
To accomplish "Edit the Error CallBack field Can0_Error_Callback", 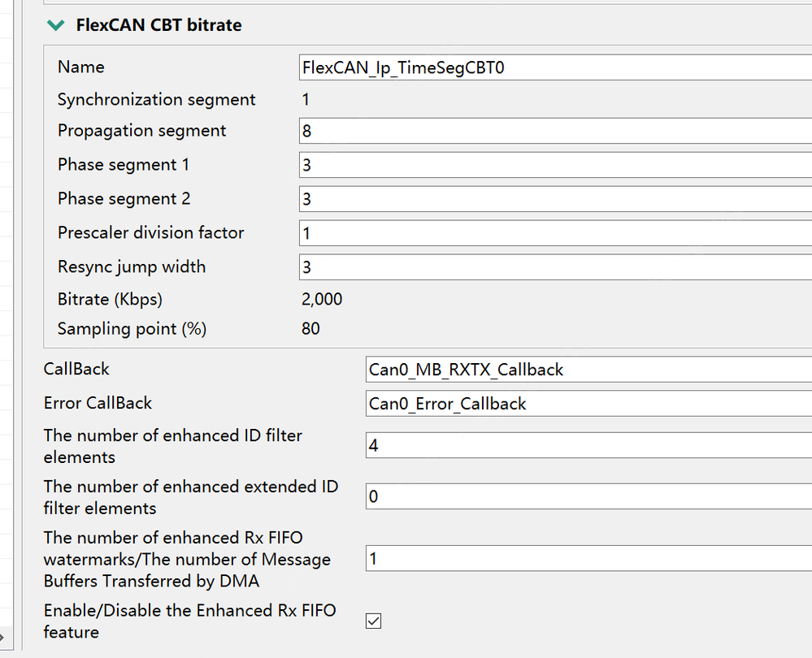I will tap(528, 403).
